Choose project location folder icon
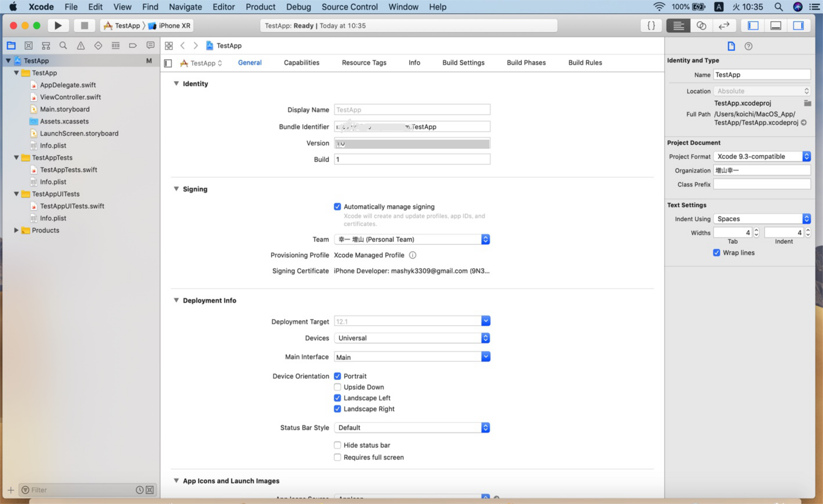The width and height of the screenshot is (823, 504). point(807,103)
